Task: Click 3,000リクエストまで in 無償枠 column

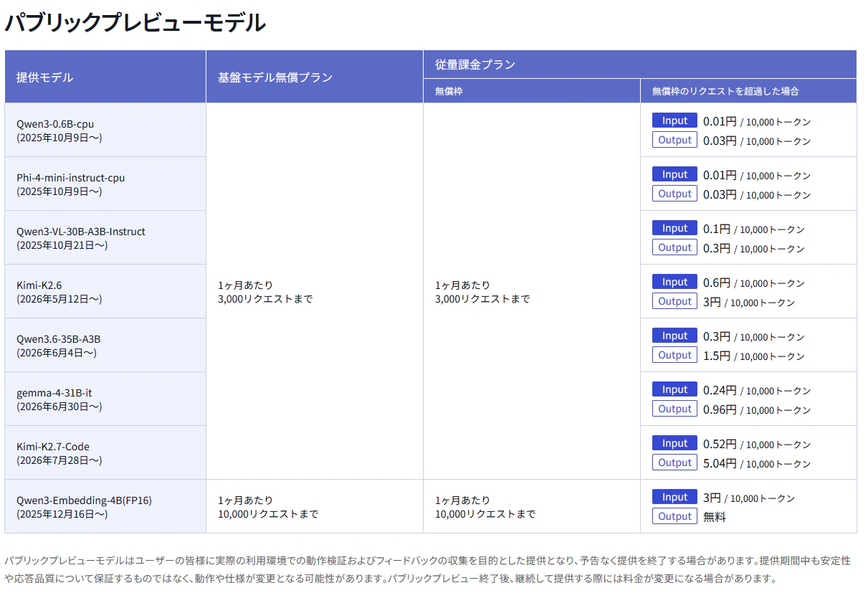Action: pyautogui.click(x=482, y=299)
